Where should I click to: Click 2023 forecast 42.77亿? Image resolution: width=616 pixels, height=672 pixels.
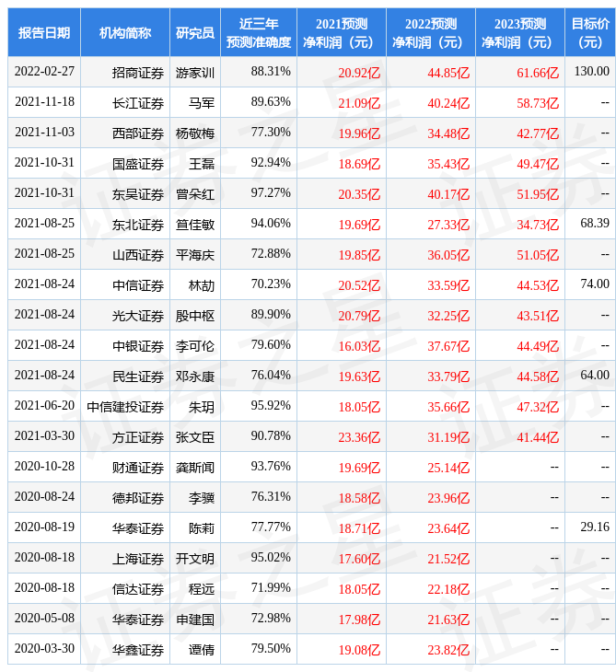click(x=538, y=133)
